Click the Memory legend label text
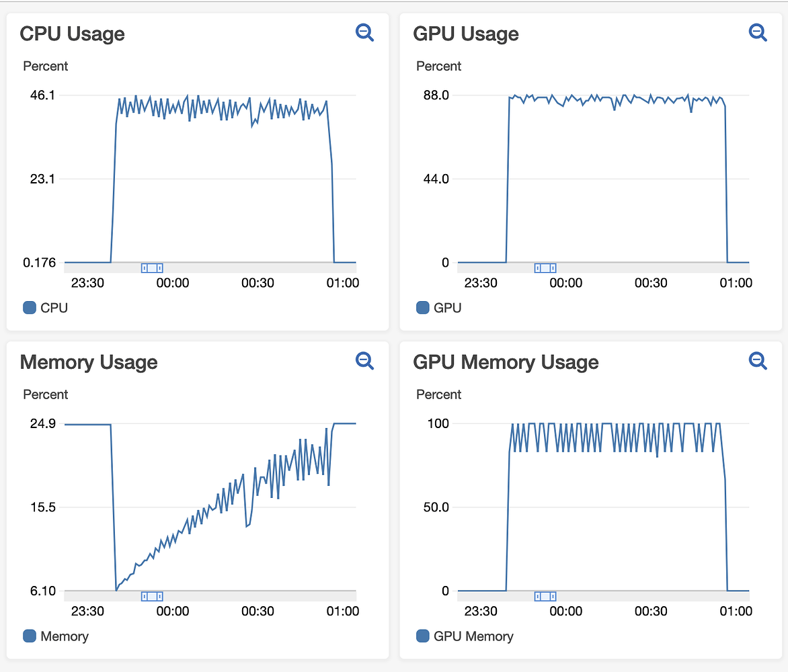This screenshot has width=788, height=672. point(65,636)
